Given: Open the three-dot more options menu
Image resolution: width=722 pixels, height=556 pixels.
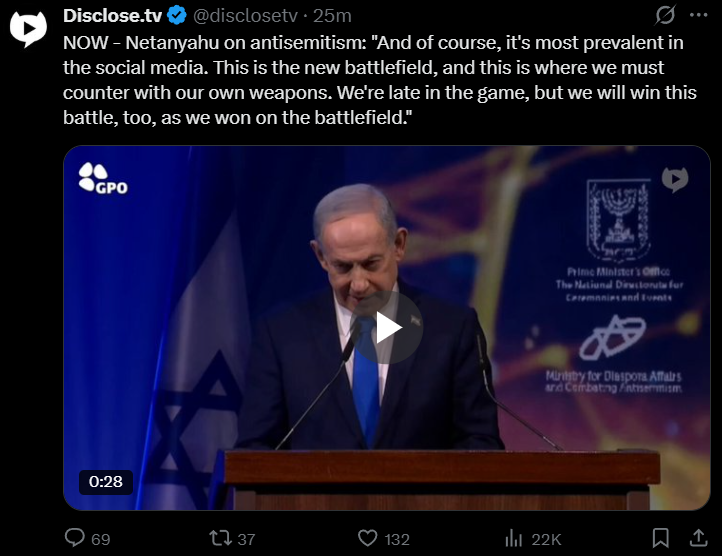Looking at the screenshot, I should (x=699, y=15).
